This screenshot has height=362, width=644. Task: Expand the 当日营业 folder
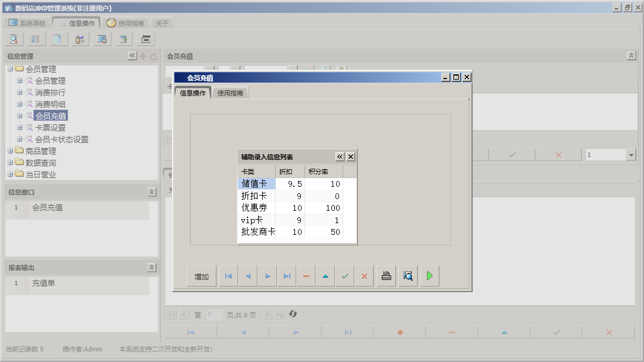click(11, 174)
